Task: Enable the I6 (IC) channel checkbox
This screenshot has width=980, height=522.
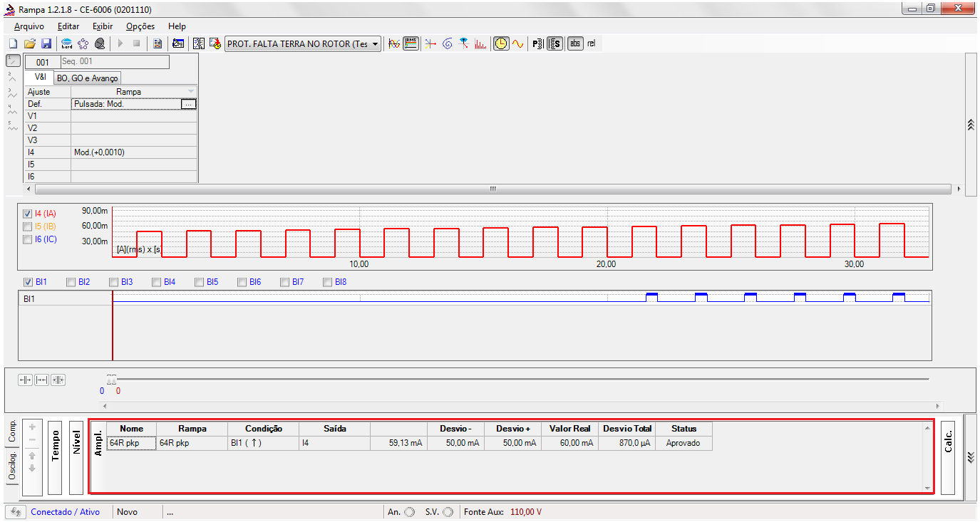Action: (x=28, y=239)
